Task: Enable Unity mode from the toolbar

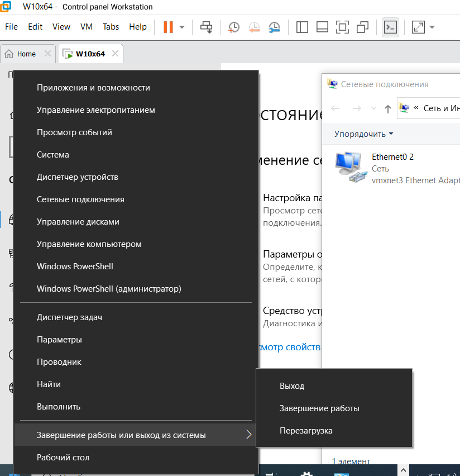Action: [x=363, y=27]
